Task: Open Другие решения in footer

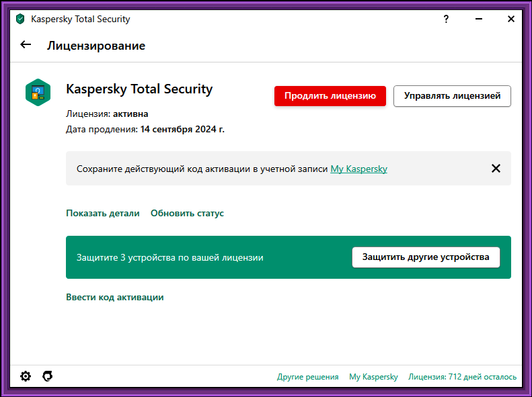Action: [x=308, y=377]
